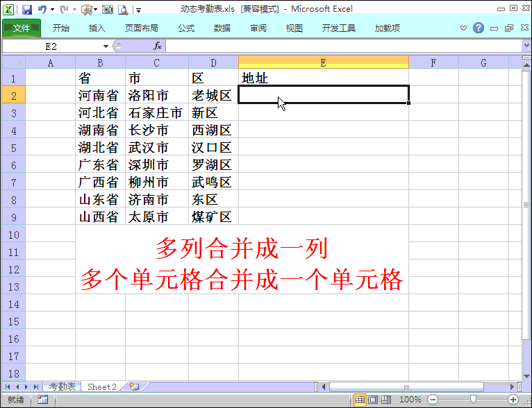Click the Print Preview icon
Viewport: 532px width, 408px height.
click(x=123, y=10)
